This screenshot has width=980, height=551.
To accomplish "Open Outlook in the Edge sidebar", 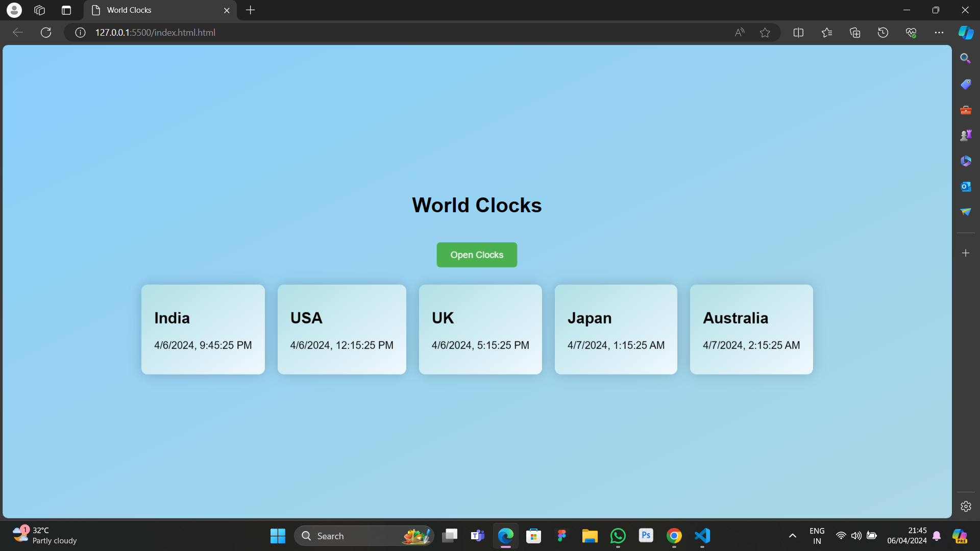I will click(966, 187).
